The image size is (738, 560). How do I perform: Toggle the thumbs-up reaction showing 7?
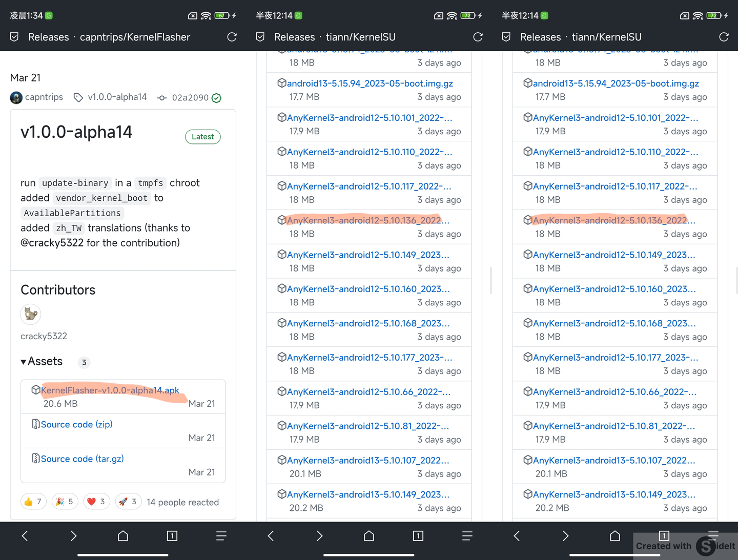(33, 501)
